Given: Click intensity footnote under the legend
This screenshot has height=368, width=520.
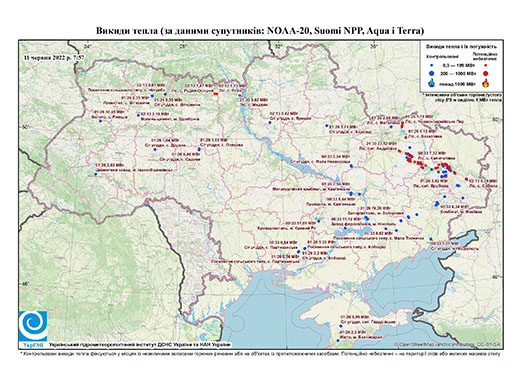Looking at the screenshot, I should tap(463, 97).
